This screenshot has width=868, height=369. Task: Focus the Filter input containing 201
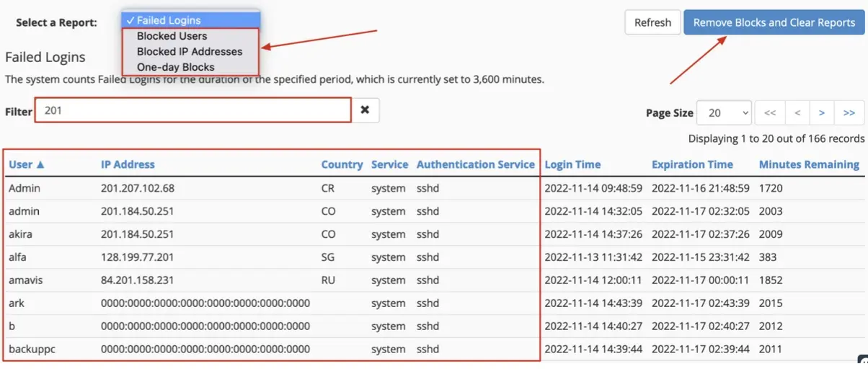pyautogui.click(x=193, y=110)
